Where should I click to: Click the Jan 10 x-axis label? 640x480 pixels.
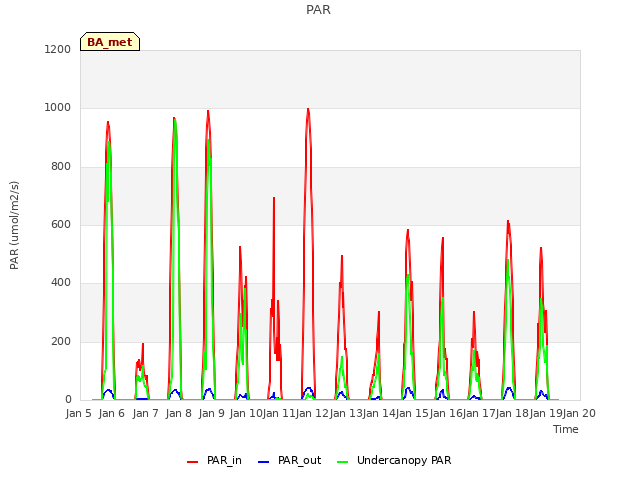point(246,413)
